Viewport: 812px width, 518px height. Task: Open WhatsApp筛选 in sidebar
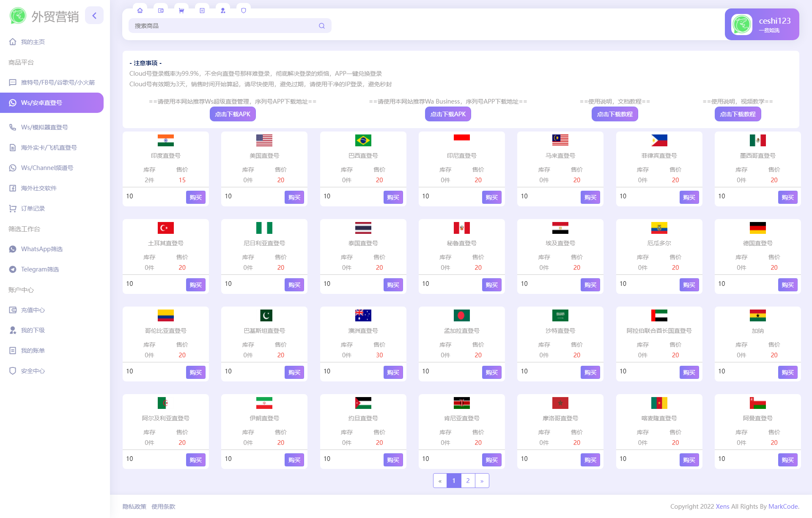42,249
